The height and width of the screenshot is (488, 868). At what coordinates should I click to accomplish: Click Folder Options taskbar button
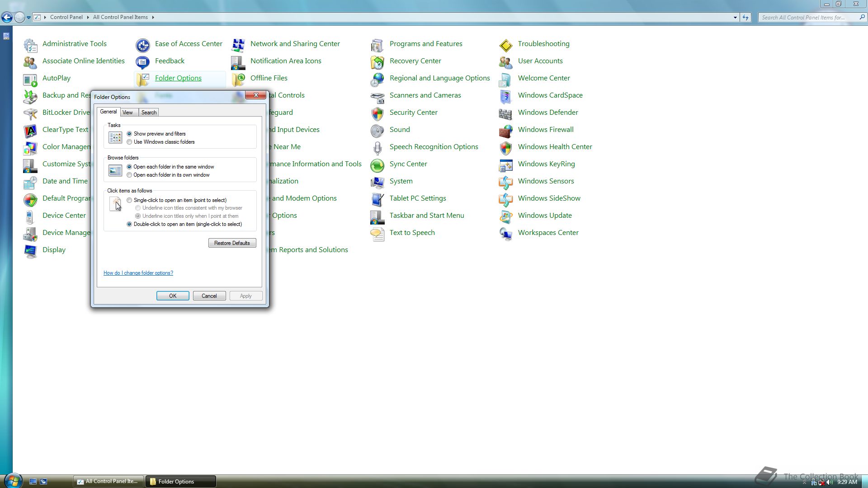[181, 481]
